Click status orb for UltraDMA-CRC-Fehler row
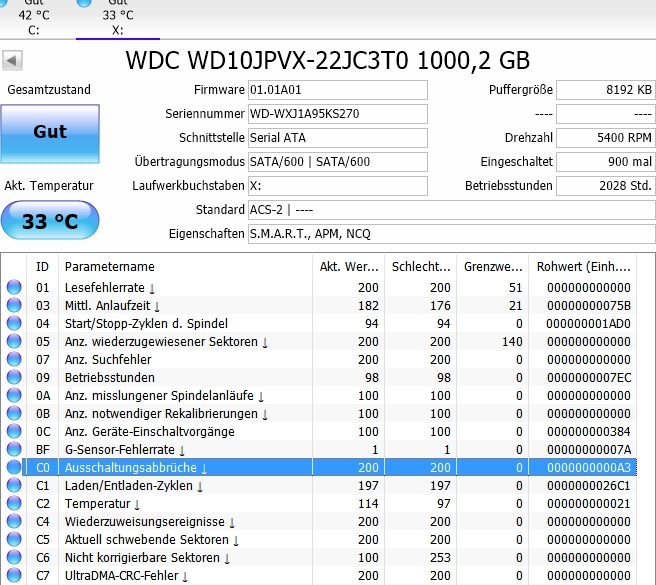Image resolution: width=656 pixels, height=585 pixels. point(14,575)
